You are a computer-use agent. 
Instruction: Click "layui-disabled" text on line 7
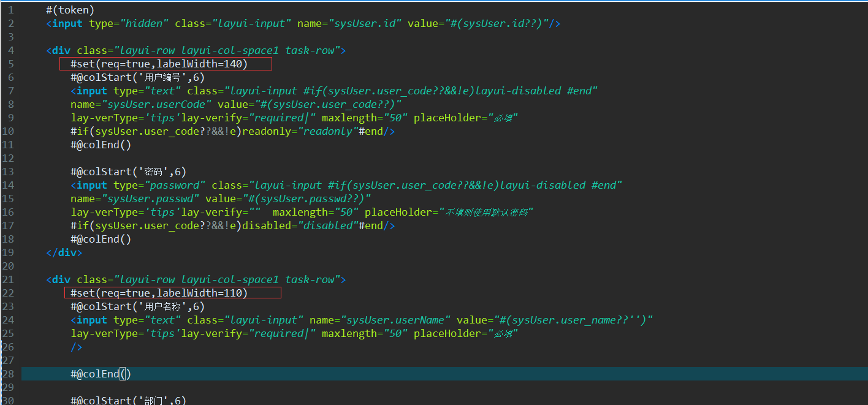[518, 91]
